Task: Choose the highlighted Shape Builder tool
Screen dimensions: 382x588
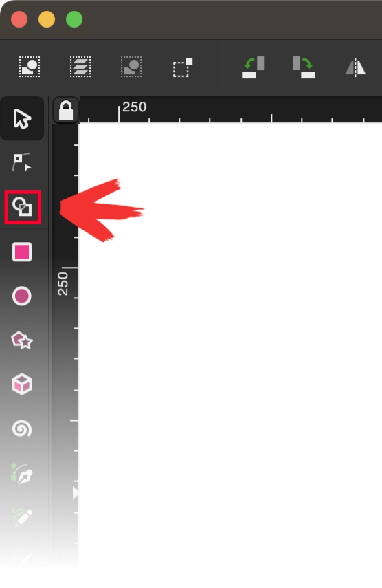Action: point(23,207)
